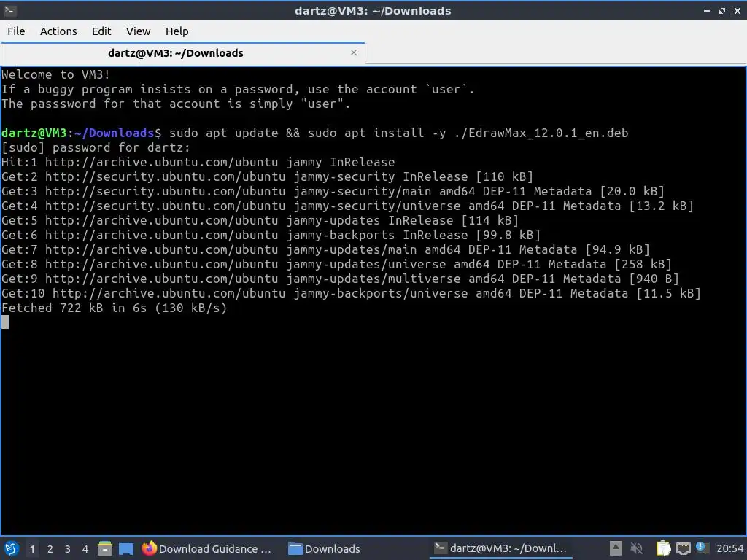This screenshot has width=747, height=560.
Task: Open the network connection tray icon
Action: click(683, 548)
